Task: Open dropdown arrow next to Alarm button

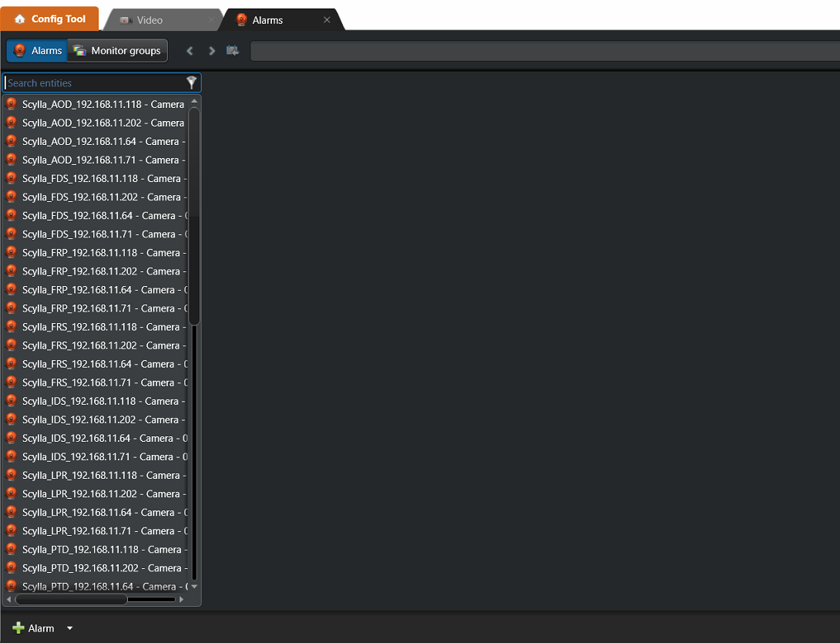Action: point(69,628)
